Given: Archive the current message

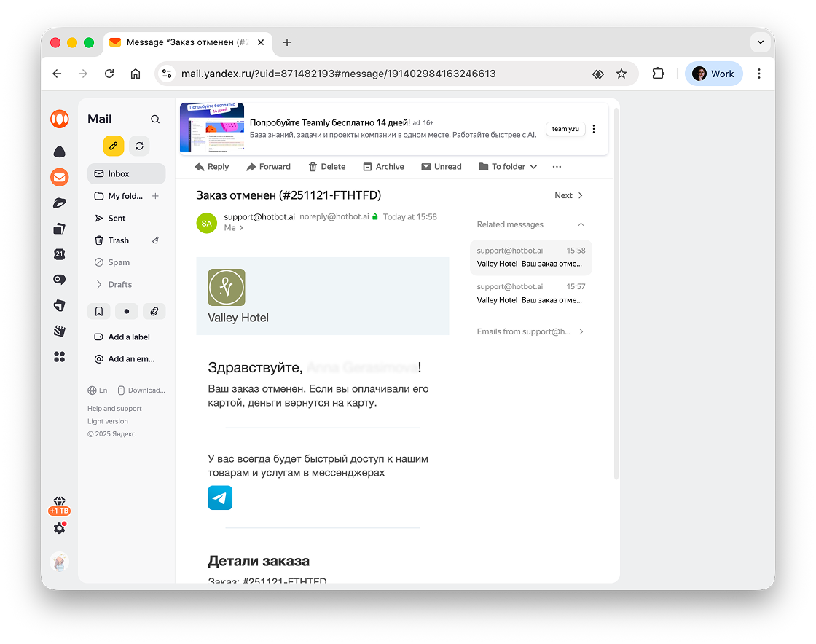Looking at the screenshot, I should (x=383, y=166).
